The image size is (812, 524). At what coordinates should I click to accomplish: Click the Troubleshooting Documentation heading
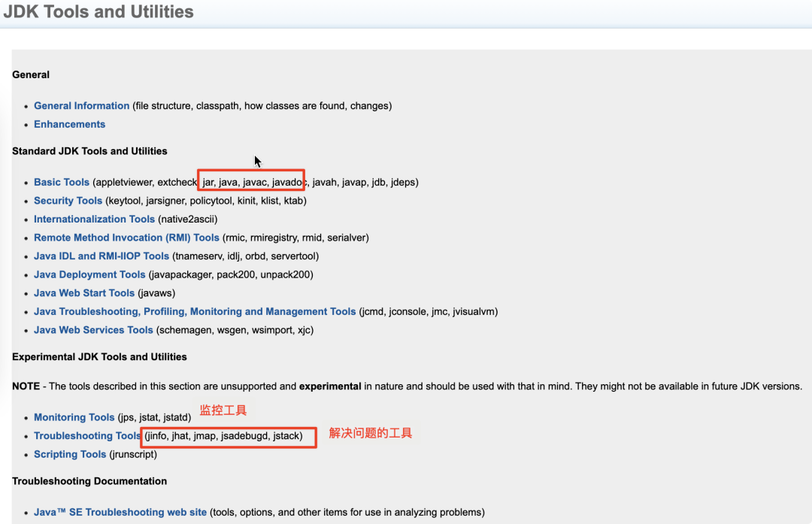tap(89, 481)
